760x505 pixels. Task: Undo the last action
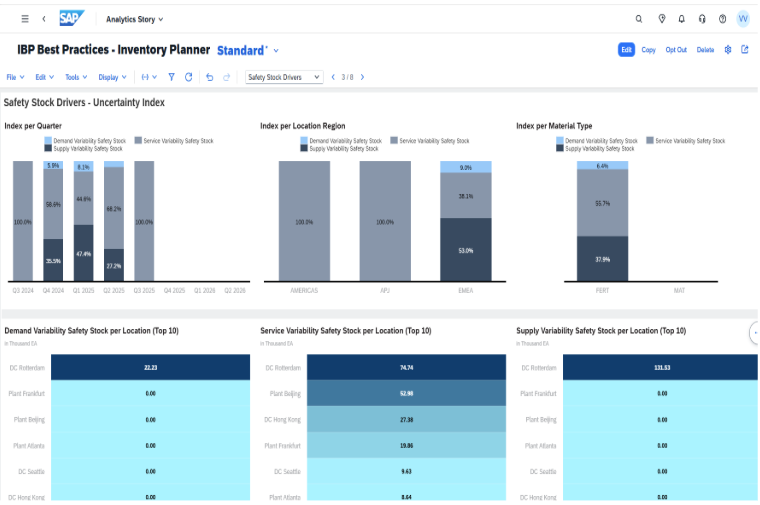pos(209,77)
